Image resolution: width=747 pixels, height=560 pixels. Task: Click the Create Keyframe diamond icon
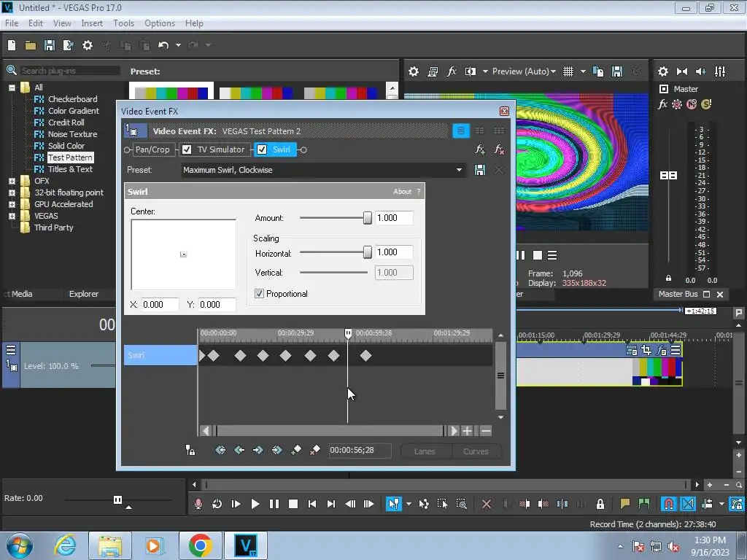point(296,450)
